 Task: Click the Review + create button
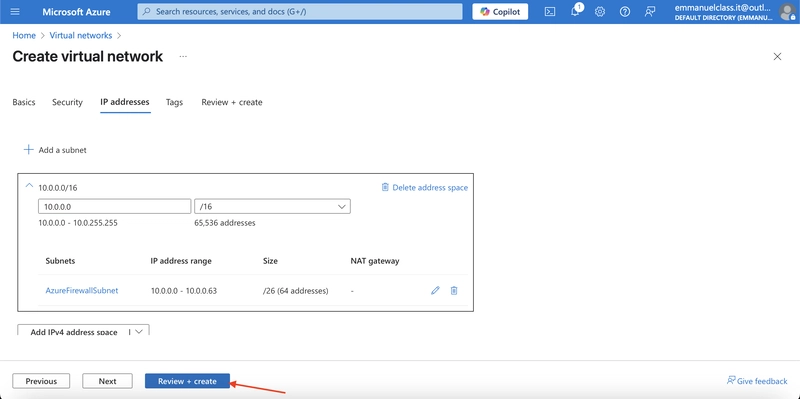click(187, 381)
